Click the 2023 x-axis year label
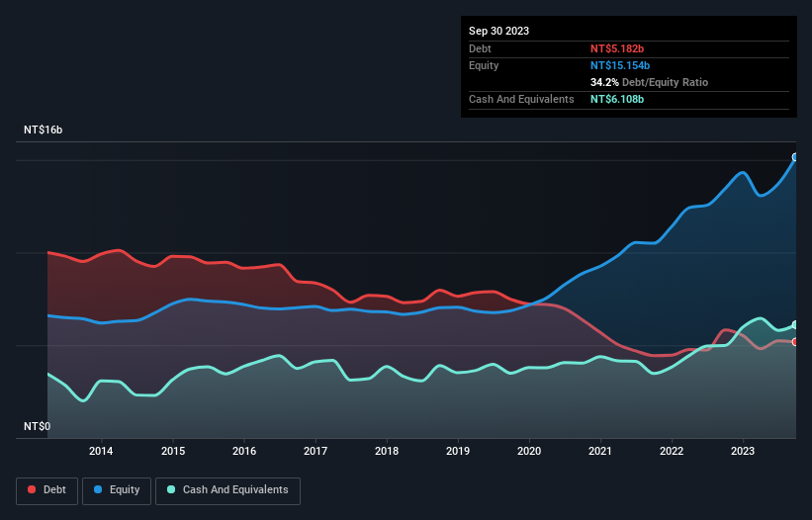Screen dimensions: 812x520 743,451
